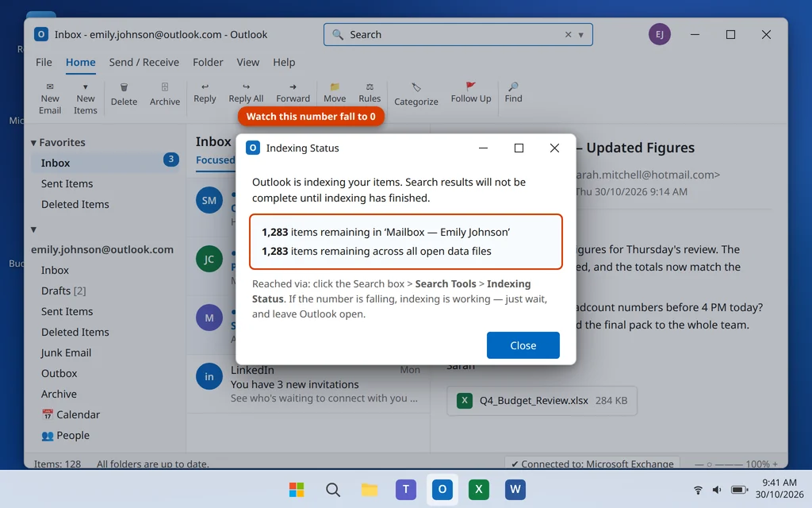Close the Indexing Status dialog with X
The height and width of the screenshot is (508, 812).
tap(554, 148)
